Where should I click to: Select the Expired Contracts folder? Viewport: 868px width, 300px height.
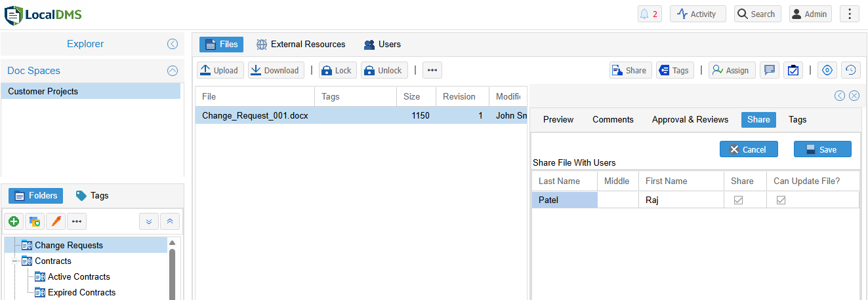[x=81, y=292]
